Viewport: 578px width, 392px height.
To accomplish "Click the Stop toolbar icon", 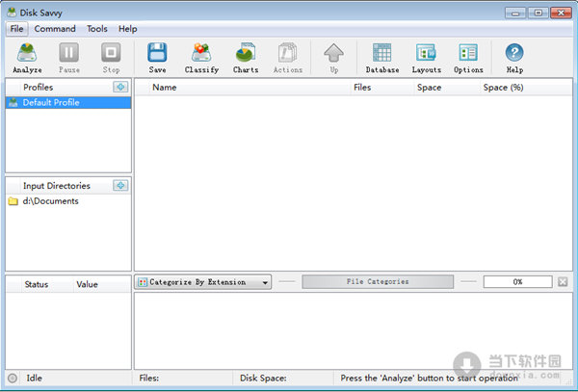I will click(x=111, y=58).
